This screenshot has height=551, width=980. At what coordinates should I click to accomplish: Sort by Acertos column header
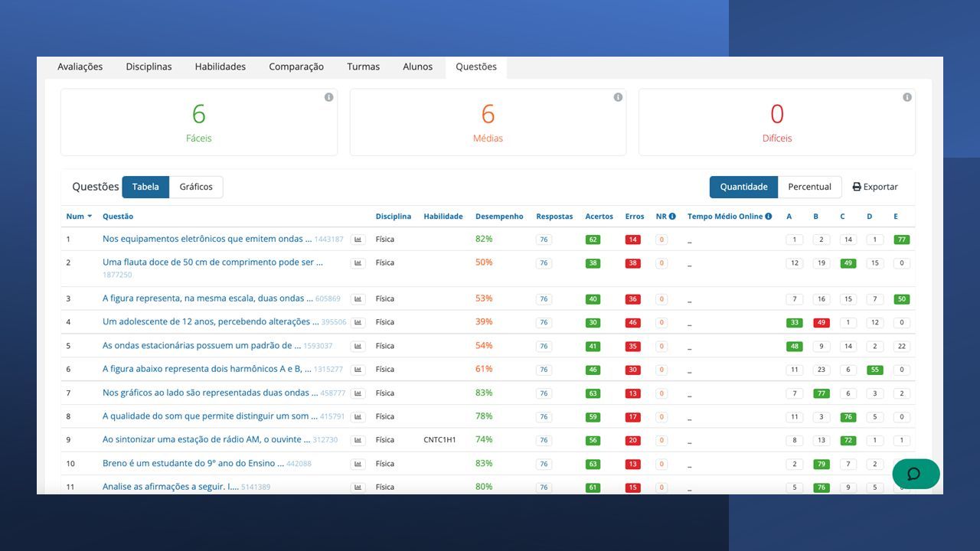(599, 217)
